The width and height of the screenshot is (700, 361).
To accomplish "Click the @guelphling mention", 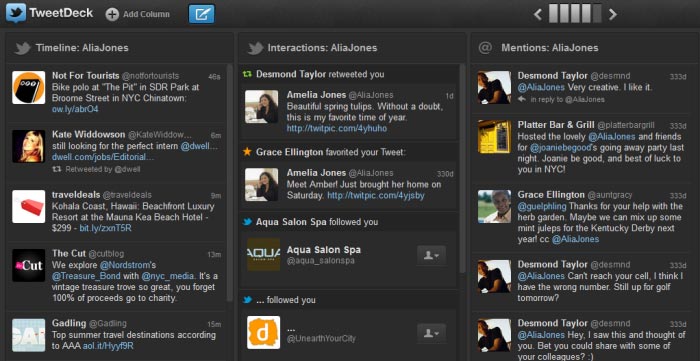I will tap(542, 206).
